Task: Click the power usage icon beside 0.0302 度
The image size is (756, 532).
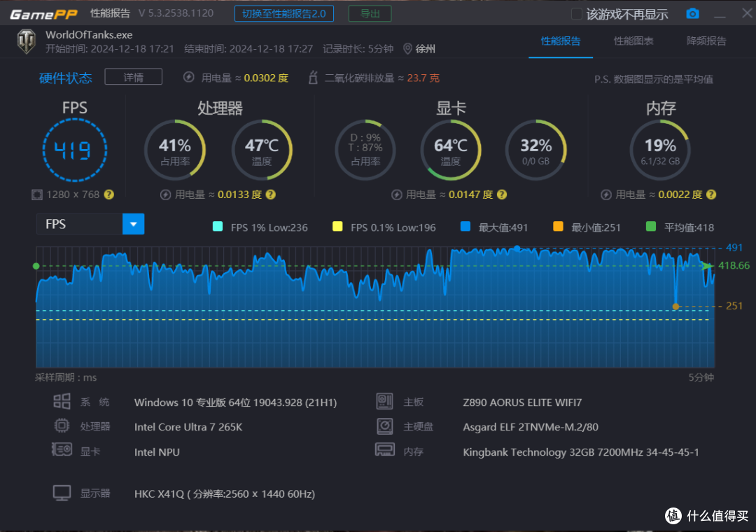Action: [188, 77]
